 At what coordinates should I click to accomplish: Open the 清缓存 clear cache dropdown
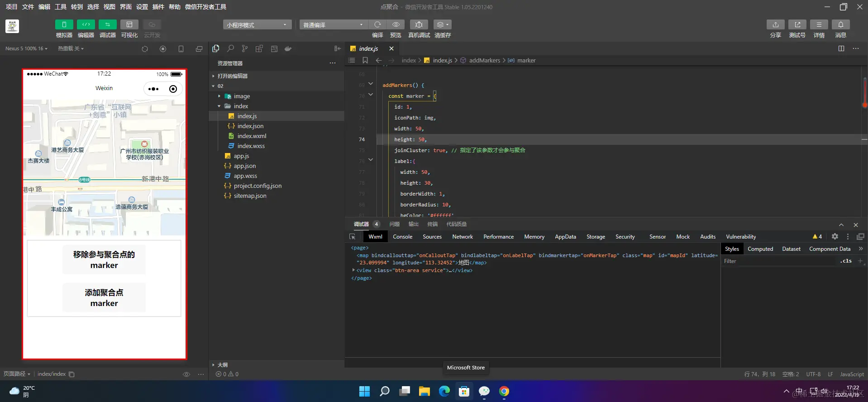click(443, 24)
